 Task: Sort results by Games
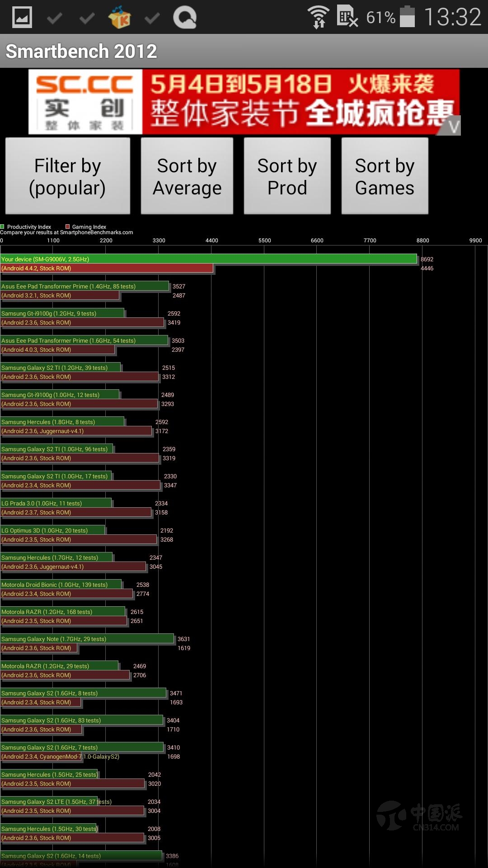[x=385, y=176]
